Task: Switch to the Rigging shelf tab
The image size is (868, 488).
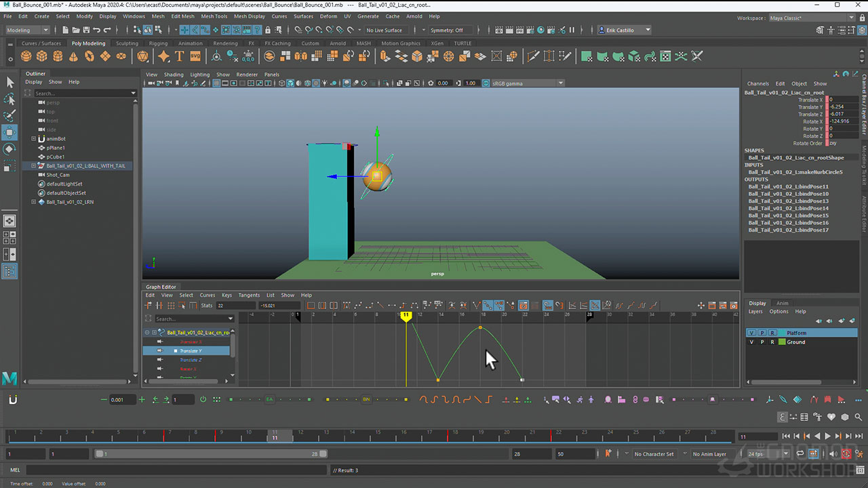Action: [158, 43]
